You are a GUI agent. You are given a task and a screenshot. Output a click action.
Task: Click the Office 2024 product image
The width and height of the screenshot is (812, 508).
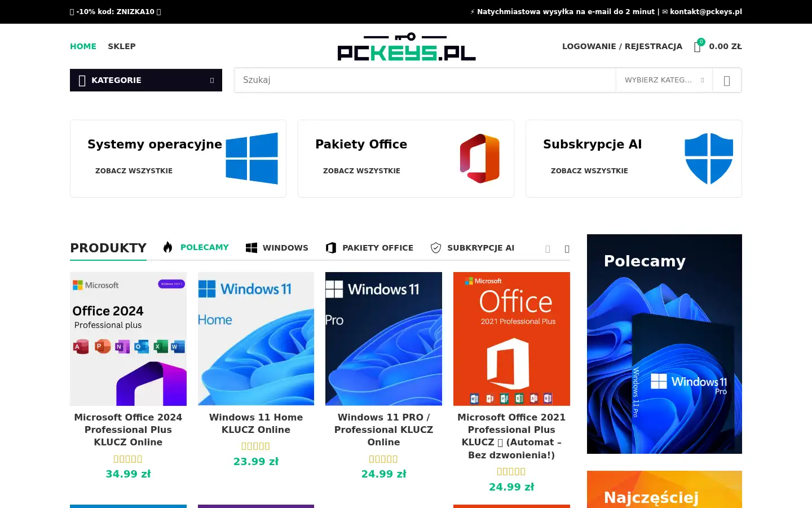click(x=128, y=339)
